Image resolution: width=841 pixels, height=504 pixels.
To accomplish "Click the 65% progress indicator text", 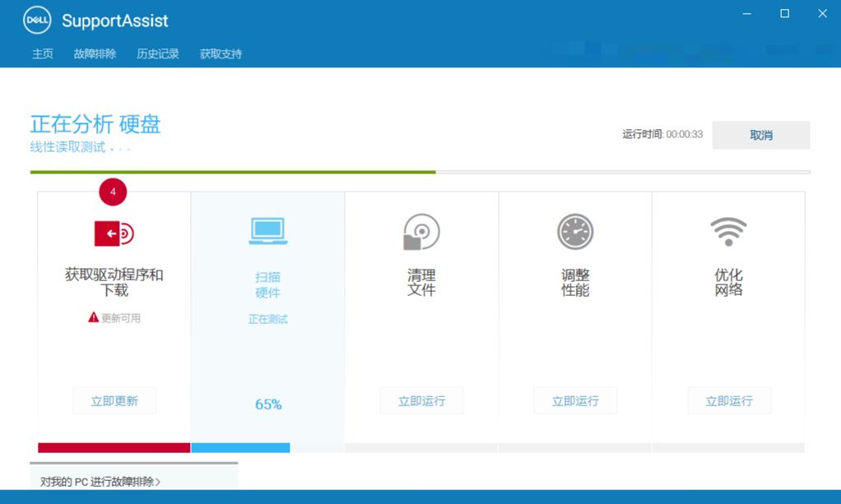I will click(x=267, y=404).
